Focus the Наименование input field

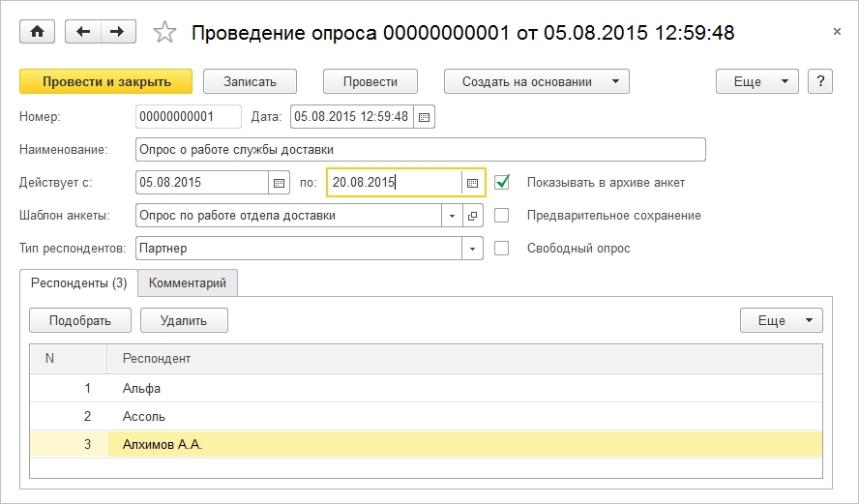pos(420,150)
